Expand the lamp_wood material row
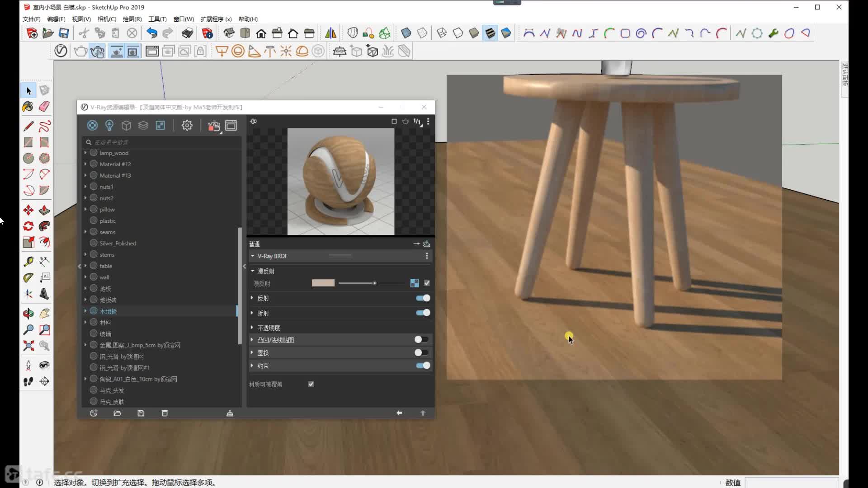Image resolution: width=868 pixels, height=488 pixels. [85, 153]
